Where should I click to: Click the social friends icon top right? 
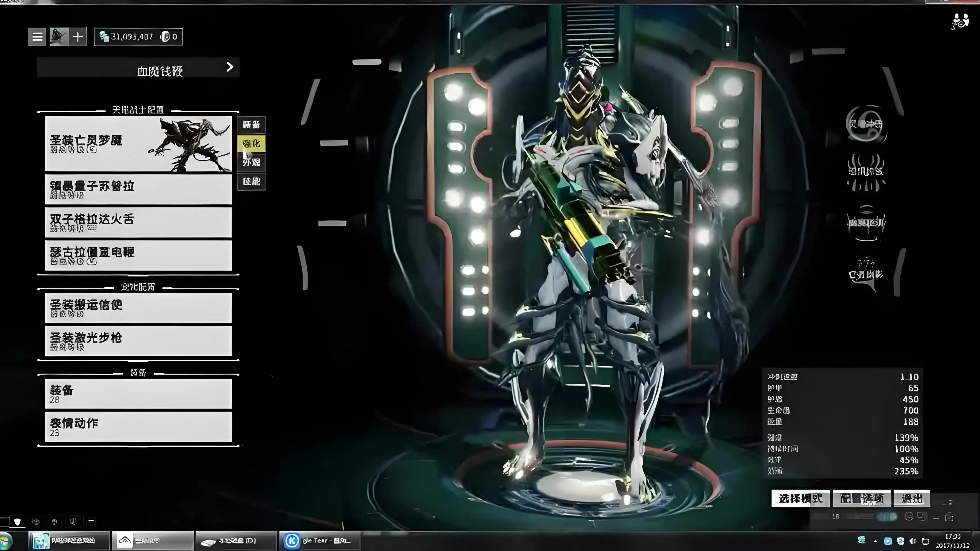coord(961,21)
